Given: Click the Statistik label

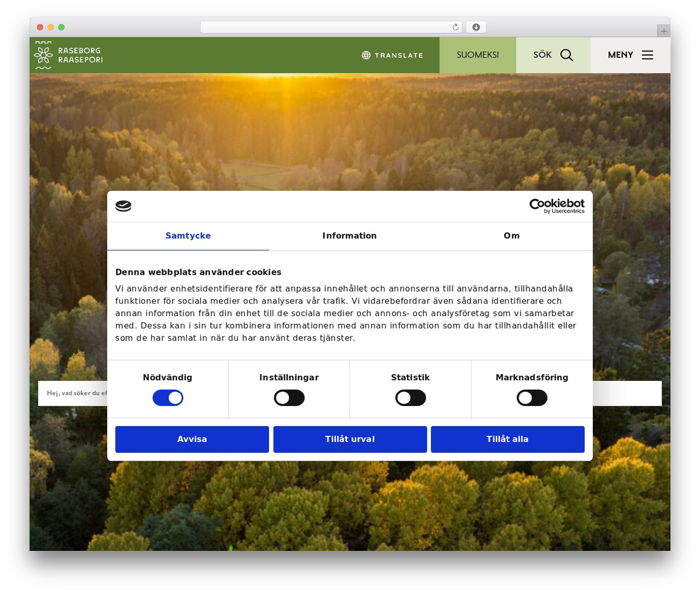Looking at the screenshot, I should click(410, 377).
